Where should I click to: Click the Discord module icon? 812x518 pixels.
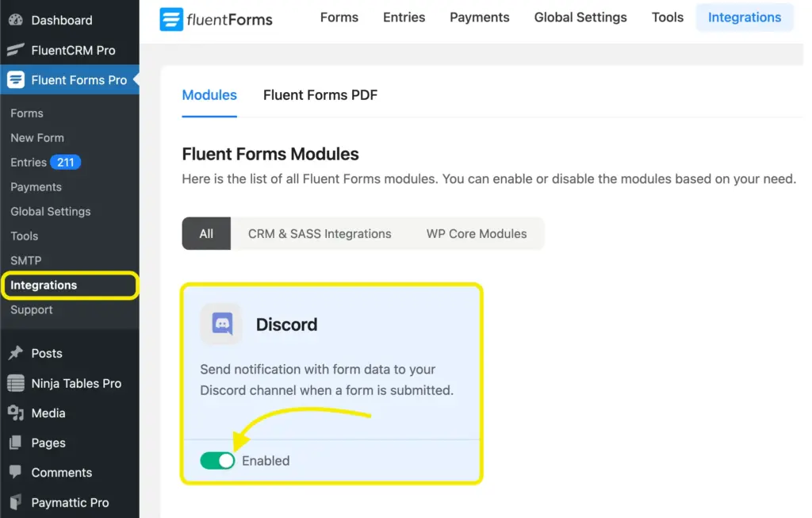[220, 324]
